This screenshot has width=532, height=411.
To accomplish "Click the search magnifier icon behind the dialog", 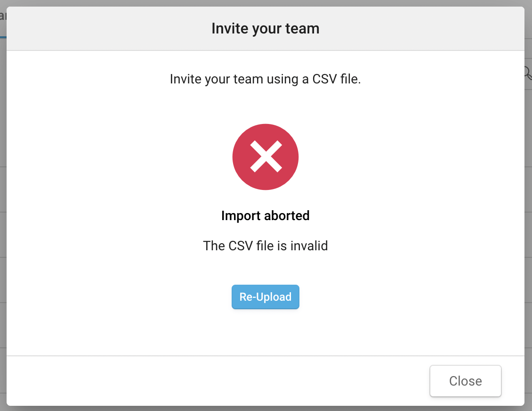I will [528, 73].
